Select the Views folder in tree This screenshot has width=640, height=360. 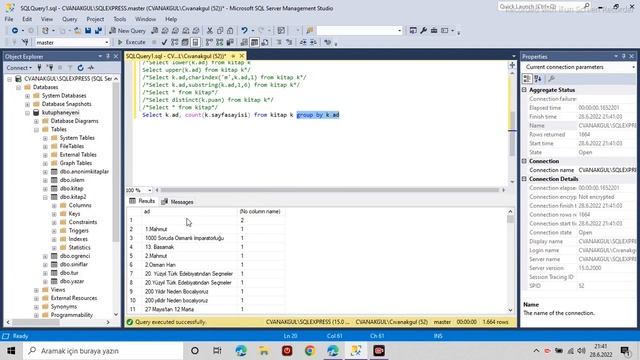(x=58, y=290)
